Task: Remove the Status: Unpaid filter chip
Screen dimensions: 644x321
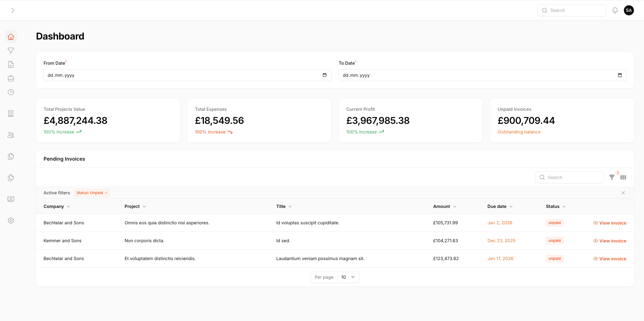Action: tap(106, 193)
